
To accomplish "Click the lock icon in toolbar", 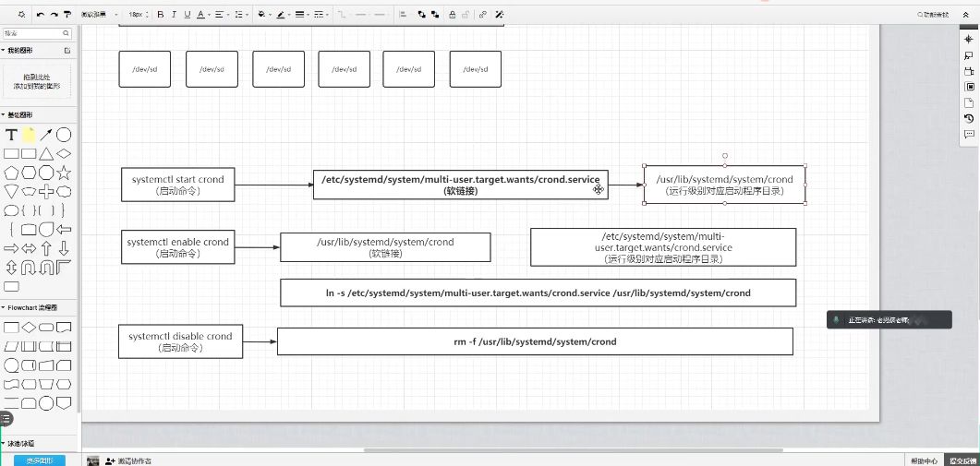I will click(451, 15).
